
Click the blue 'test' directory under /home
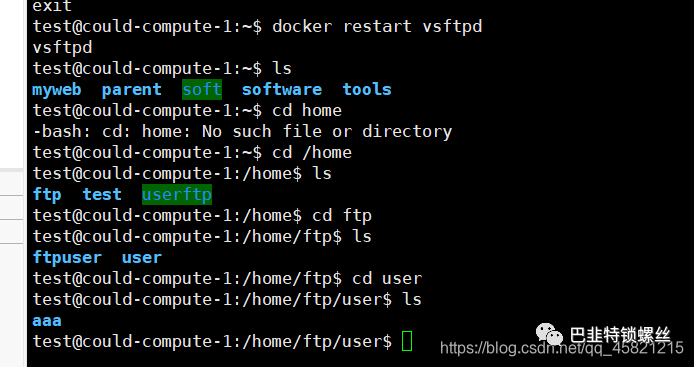pyautogui.click(x=102, y=194)
